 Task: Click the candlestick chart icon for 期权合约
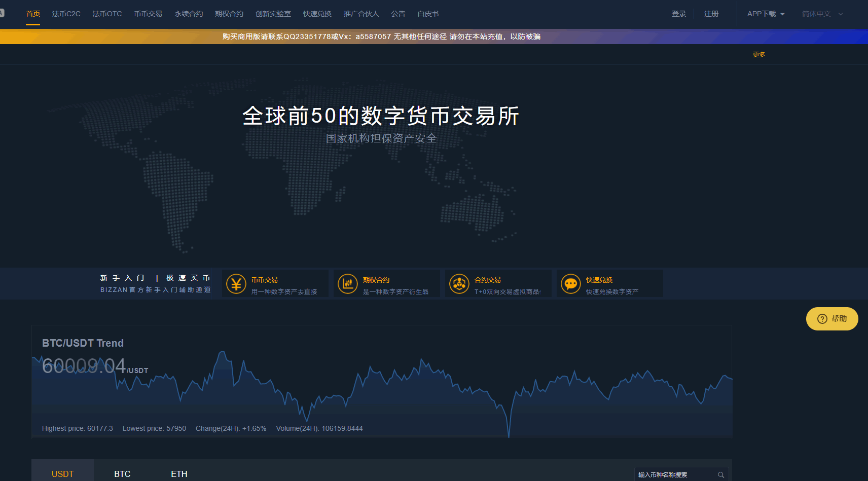pos(347,284)
